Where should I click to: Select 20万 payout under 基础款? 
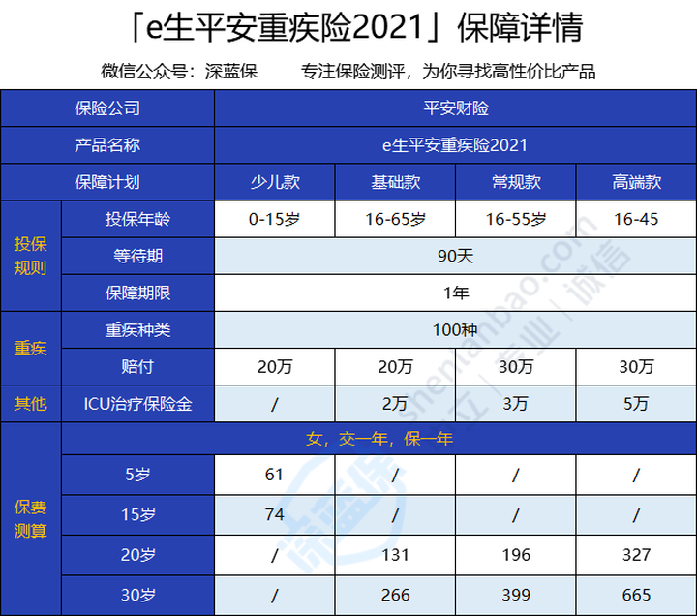(395, 366)
